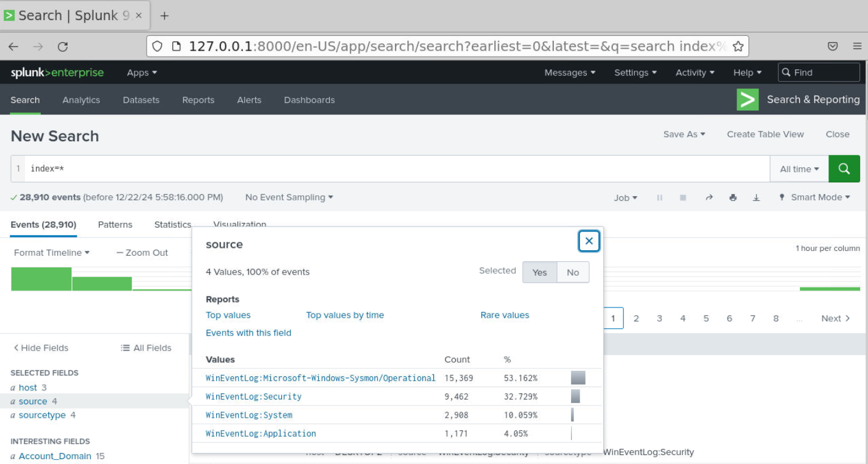
Task: Select WinEventLog:Security value in popup list
Action: pyautogui.click(x=254, y=396)
